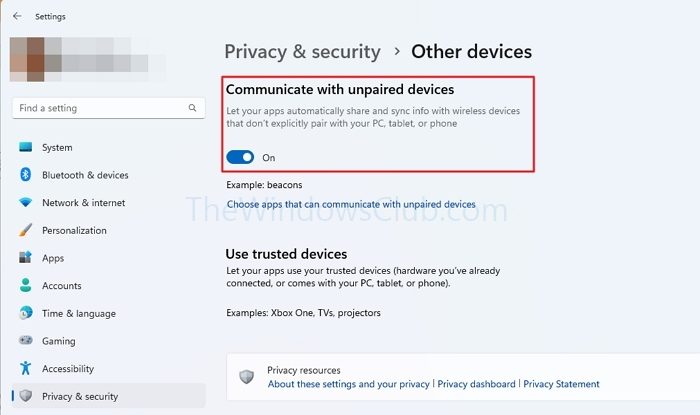
Task: Click the Apps icon in sidebar
Action: [x=25, y=258]
